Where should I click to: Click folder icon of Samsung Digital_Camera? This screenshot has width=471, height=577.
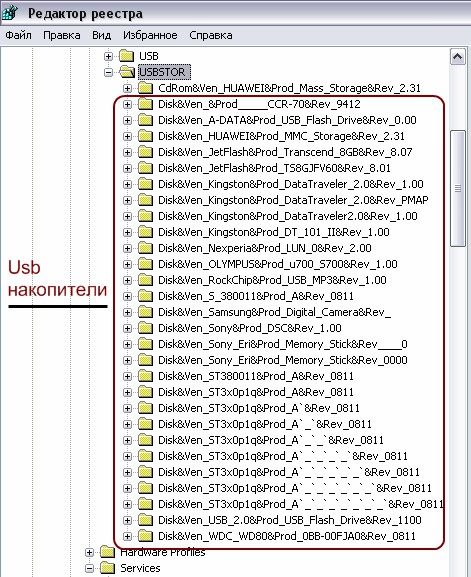click(146, 312)
